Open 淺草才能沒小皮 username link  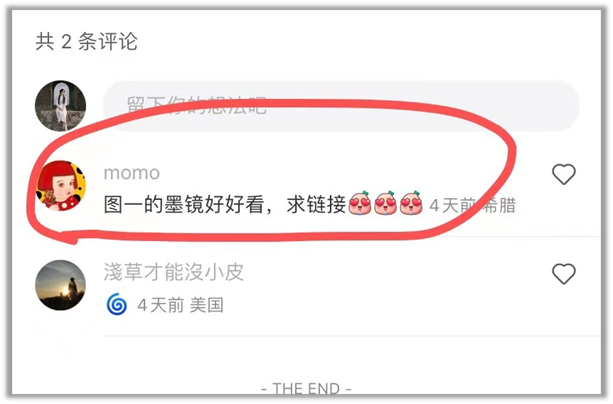[x=174, y=272]
